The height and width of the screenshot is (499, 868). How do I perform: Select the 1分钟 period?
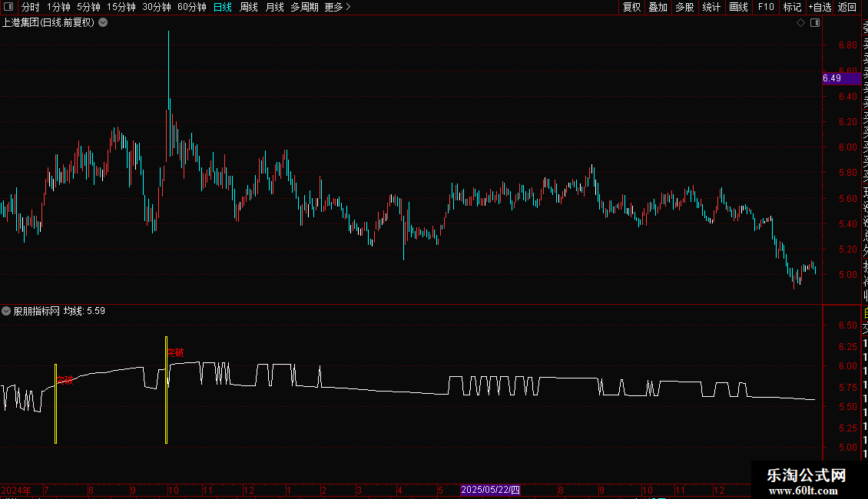58,7
